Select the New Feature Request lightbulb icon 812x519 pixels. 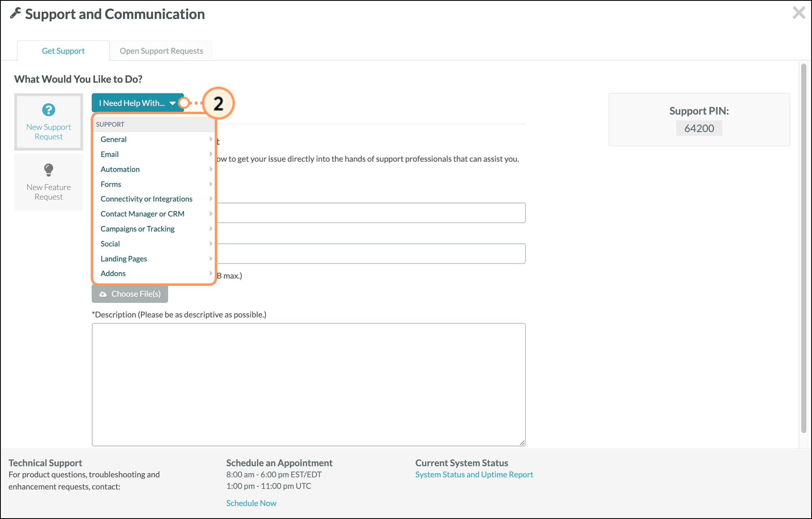tap(49, 170)
